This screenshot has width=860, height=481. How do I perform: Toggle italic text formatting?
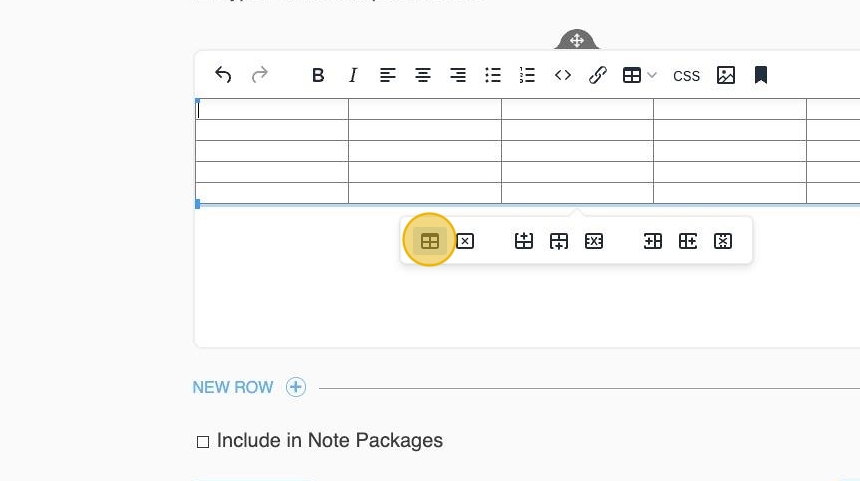click(x=353, y=75)
